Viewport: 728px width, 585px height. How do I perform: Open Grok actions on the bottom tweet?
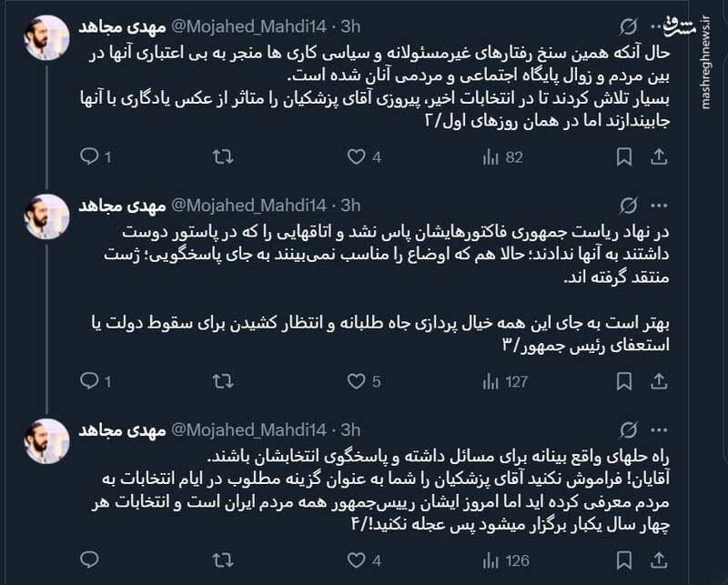pos(628,429)
